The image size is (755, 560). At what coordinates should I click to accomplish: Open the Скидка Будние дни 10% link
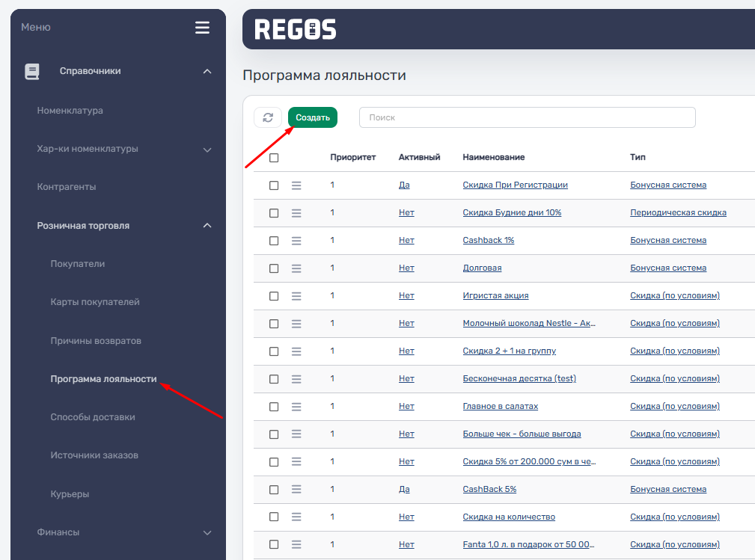[x=512, y=212]
